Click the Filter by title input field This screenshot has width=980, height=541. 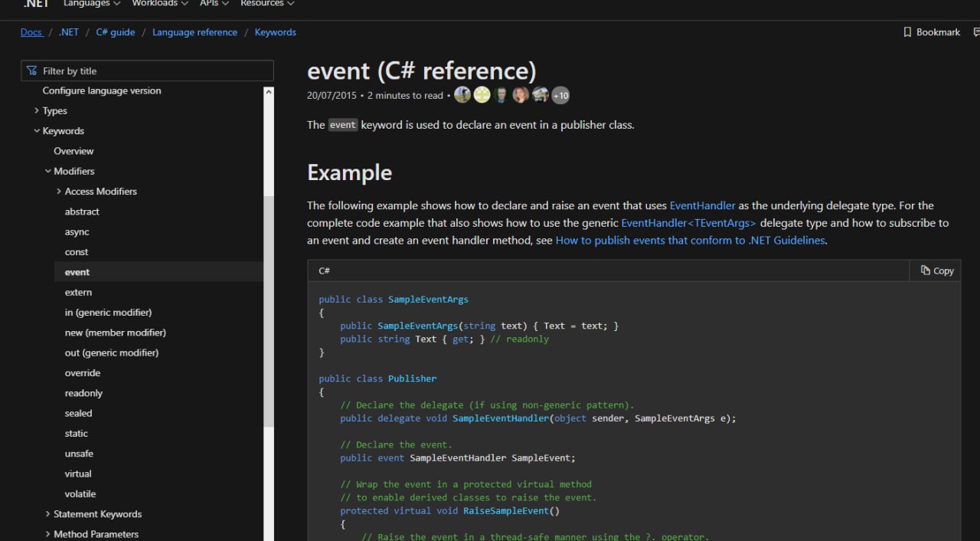click(x=147, y=70)
